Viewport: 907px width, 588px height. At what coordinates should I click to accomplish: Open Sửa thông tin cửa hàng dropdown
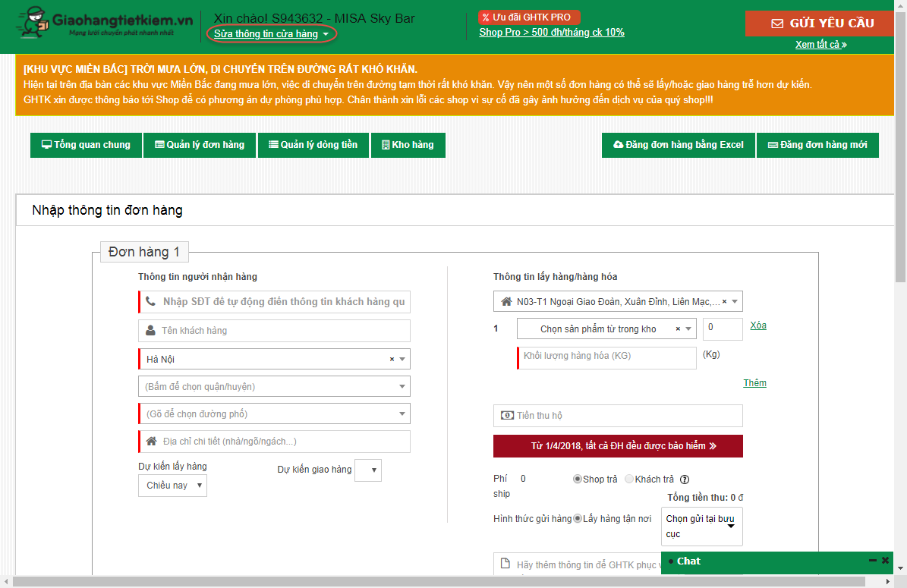(x=271, y=33)
